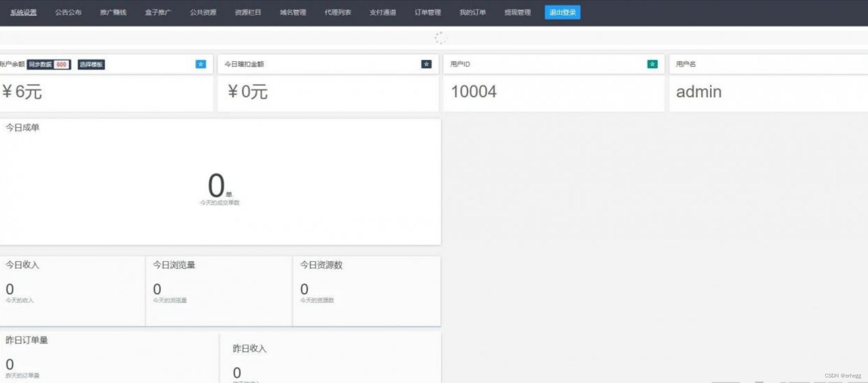Open 域名管理 from the top menu

pos(293,13)
